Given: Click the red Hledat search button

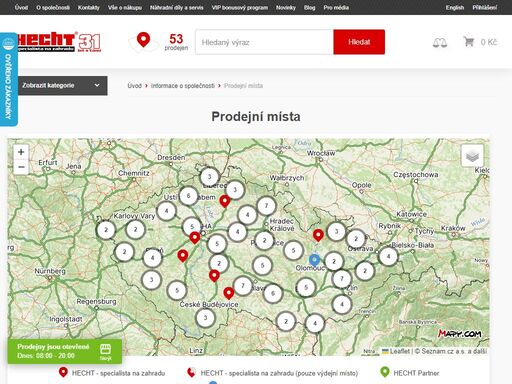Looking at the screenshot, I should click(359, 42).
